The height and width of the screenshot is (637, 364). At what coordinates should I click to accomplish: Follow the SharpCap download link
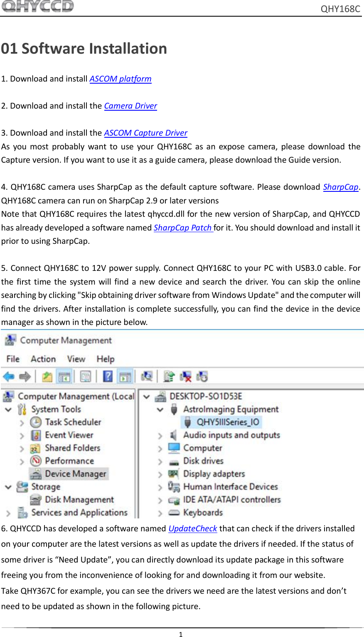tap(341, 187)
